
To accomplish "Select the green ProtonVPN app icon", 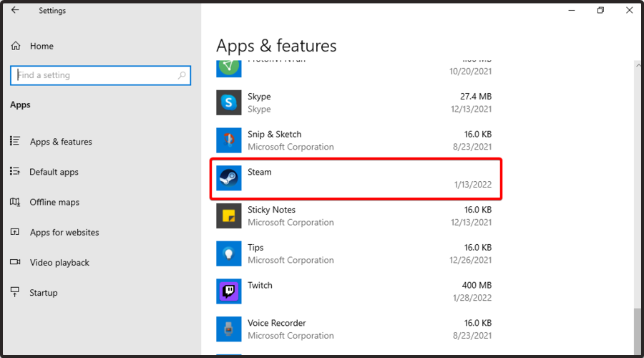I will pos(229,68).
